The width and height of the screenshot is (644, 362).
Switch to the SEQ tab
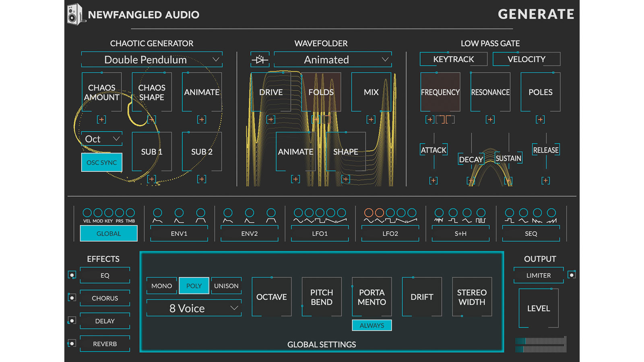click(531, 233)
